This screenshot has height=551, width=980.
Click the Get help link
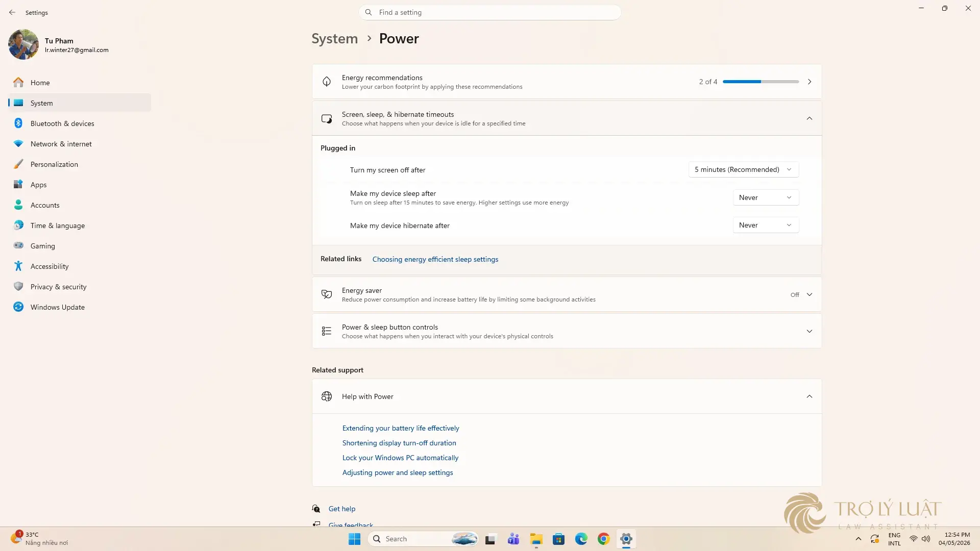pos(342,509)
